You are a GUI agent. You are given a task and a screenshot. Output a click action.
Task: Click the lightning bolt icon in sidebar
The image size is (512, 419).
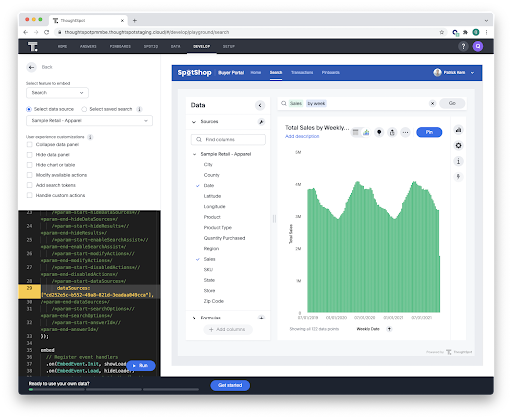(x=458, y=177)
